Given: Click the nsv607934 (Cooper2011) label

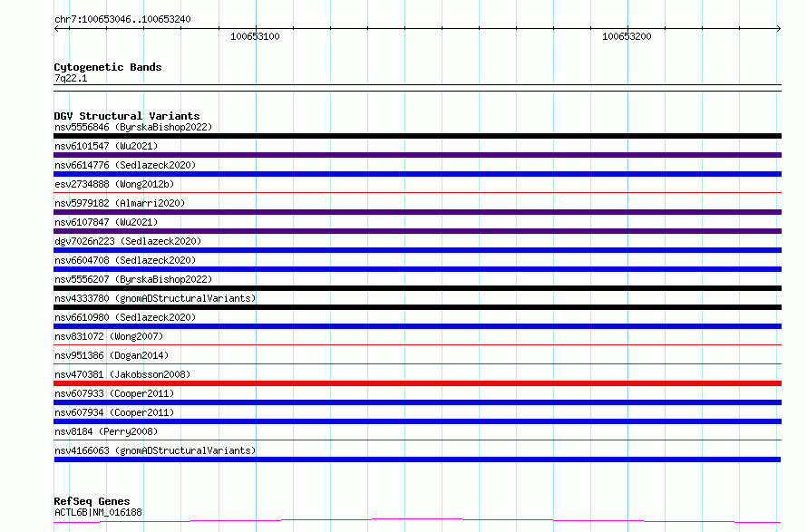Looking at the screenshot, I should pos(114,412).
